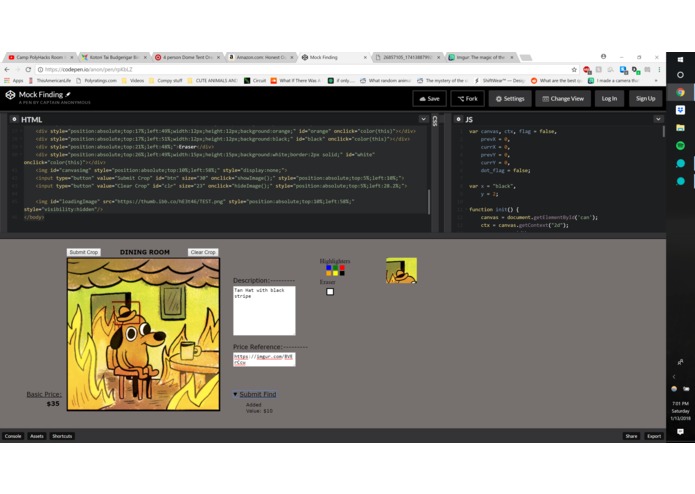Open Dropbox from taskbar
The image size is (695, 494).
680,110
